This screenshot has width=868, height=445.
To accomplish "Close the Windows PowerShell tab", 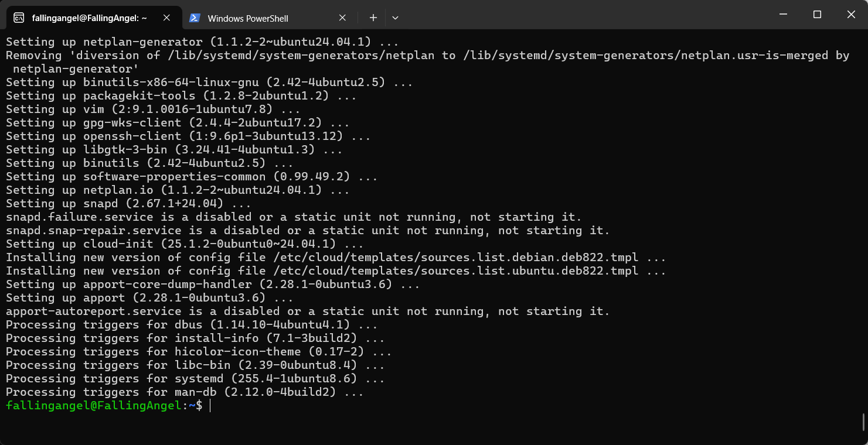I will [343, 18].
